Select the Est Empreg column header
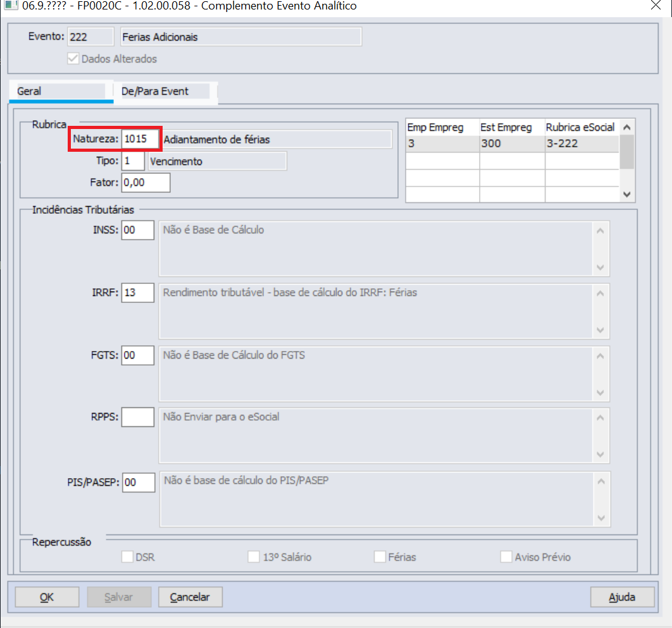The height and width of the screenshot is (628, 672). coord(512,127)
